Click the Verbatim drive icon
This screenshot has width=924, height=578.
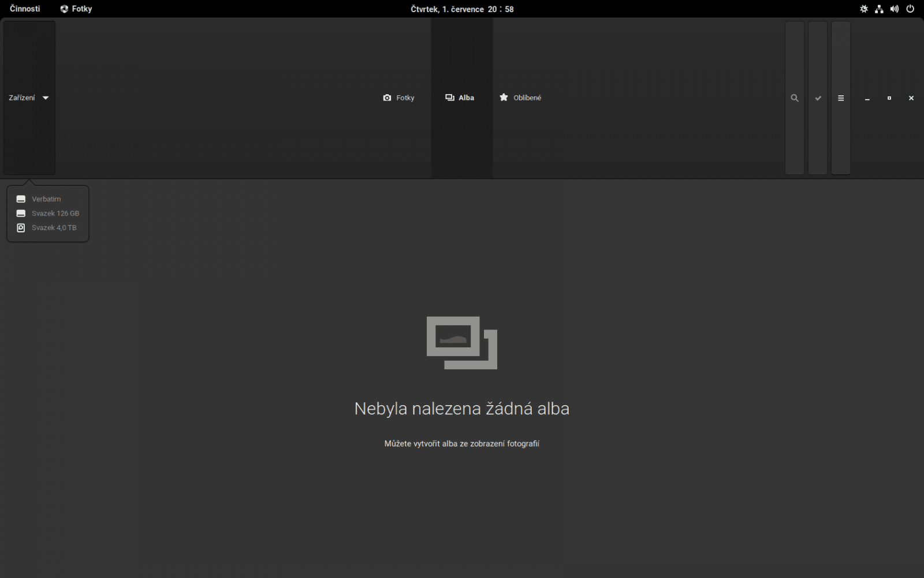pyautogui.click(x=21, y=198)
